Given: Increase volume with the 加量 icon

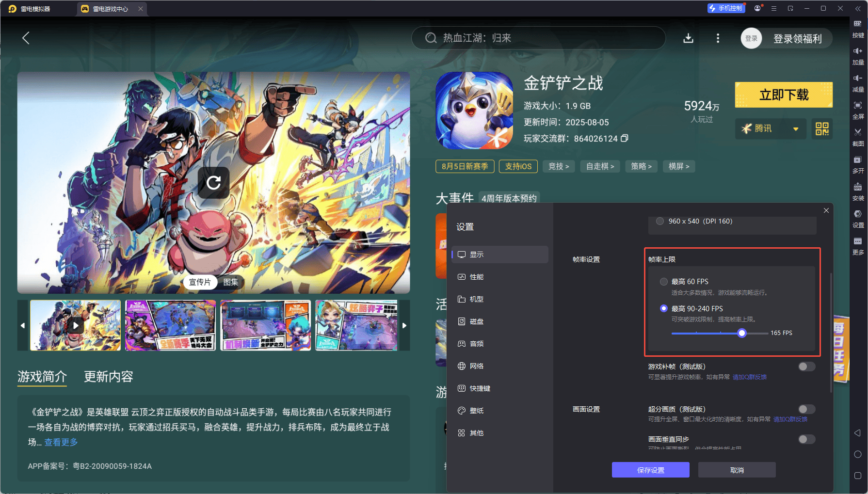Looking at the screenshot, I should coord(858,56).
